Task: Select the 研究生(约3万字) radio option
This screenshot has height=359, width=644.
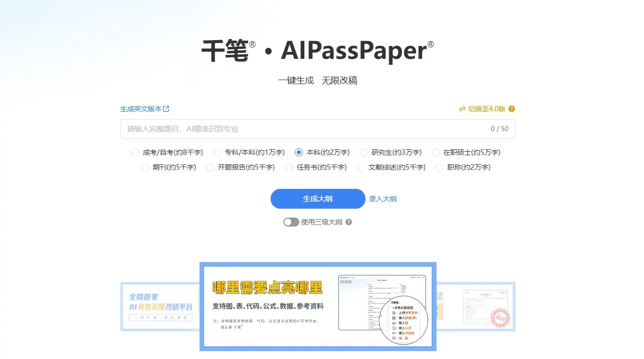Action: tap(363, 152)
